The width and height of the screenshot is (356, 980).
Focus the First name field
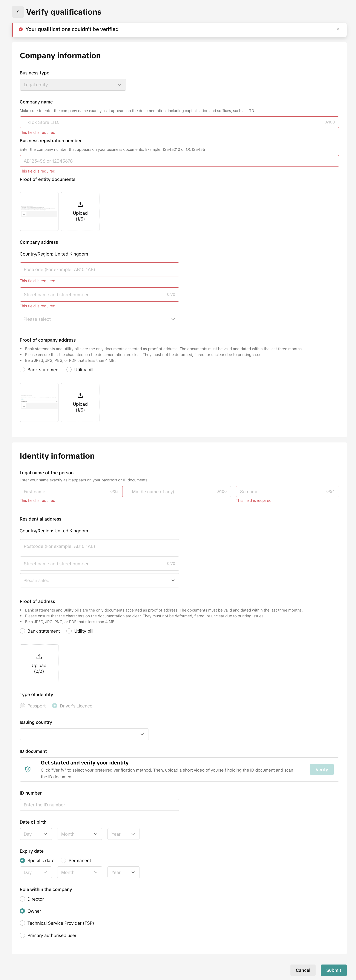pos(71,492)
